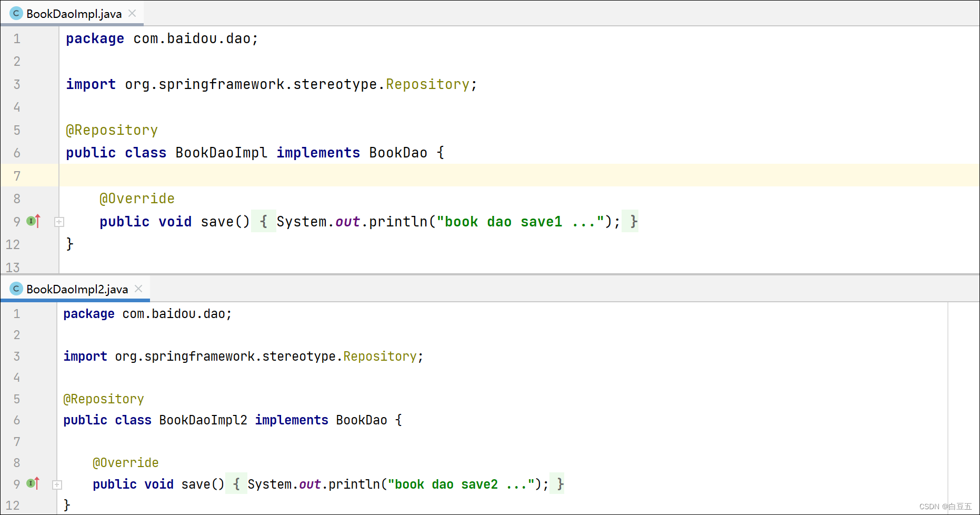Viewport: 980px width, 515px height.
Task: Click BookDao interface name in BookDaoImpl declaration
Action: 398,153
